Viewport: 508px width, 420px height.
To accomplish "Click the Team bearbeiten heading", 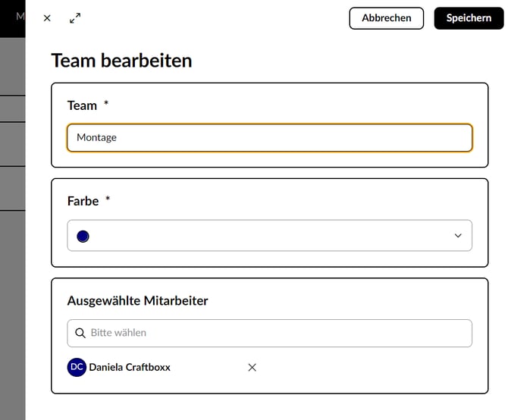I will (121, 61).
